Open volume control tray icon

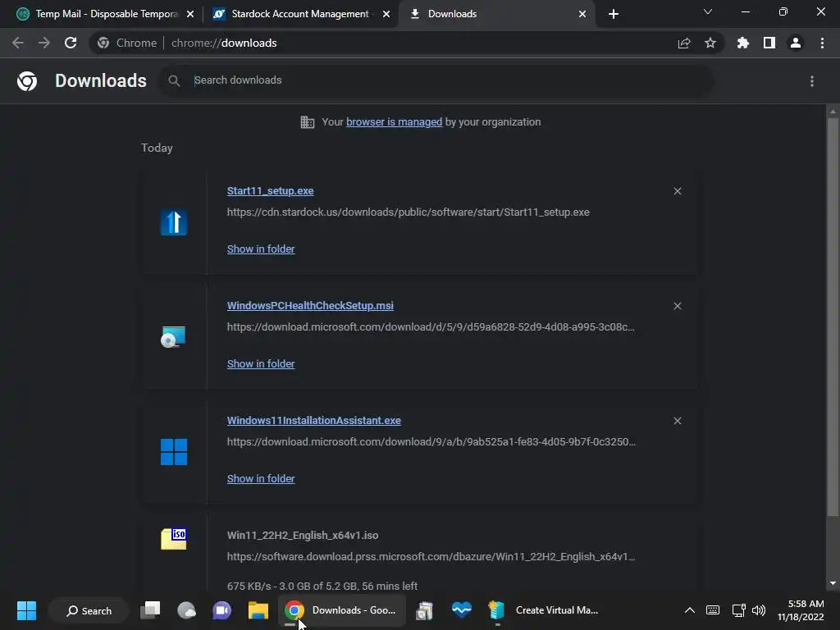click(759, 610)
